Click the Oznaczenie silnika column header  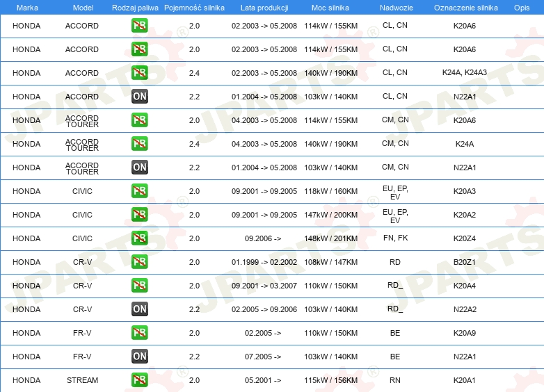pos(466,8)
